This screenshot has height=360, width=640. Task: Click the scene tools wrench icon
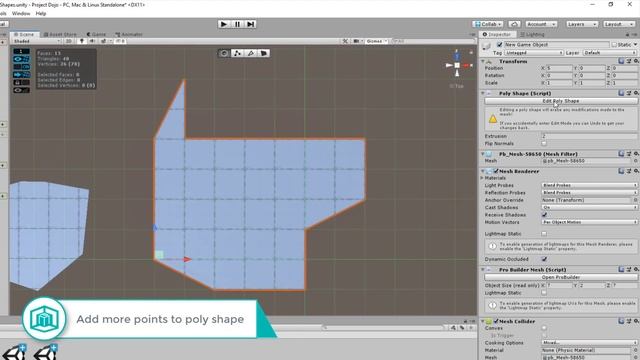pos(345,41)
